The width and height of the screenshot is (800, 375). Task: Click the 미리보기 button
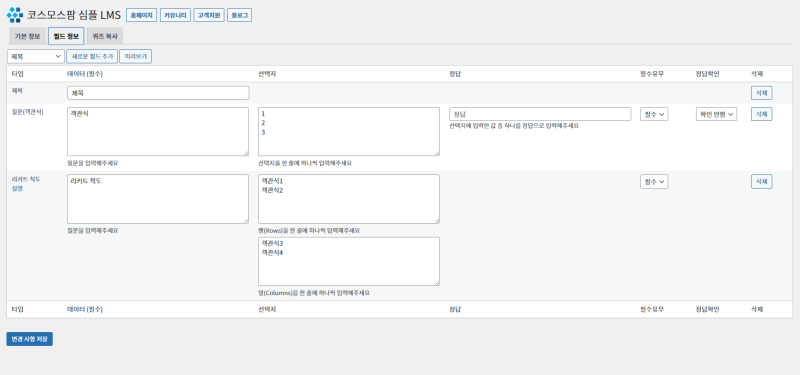pyautogui.click(x=135, y=56)
